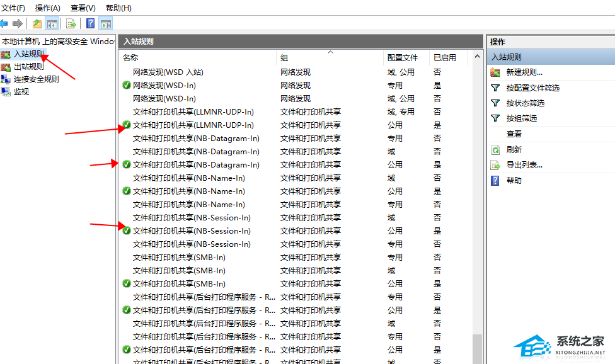Click 导出列表... in the actions pane
Image resolution: width=615 pixels, height=364 pixels.
524,165
